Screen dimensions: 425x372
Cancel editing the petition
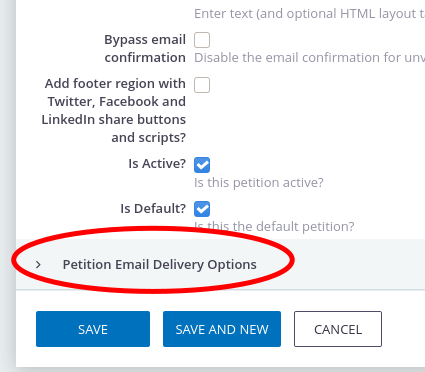(338, 329)
